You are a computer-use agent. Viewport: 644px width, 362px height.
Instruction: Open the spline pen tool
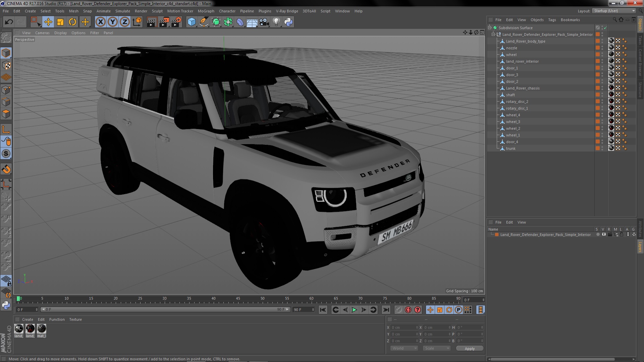[x=204, y=22]
